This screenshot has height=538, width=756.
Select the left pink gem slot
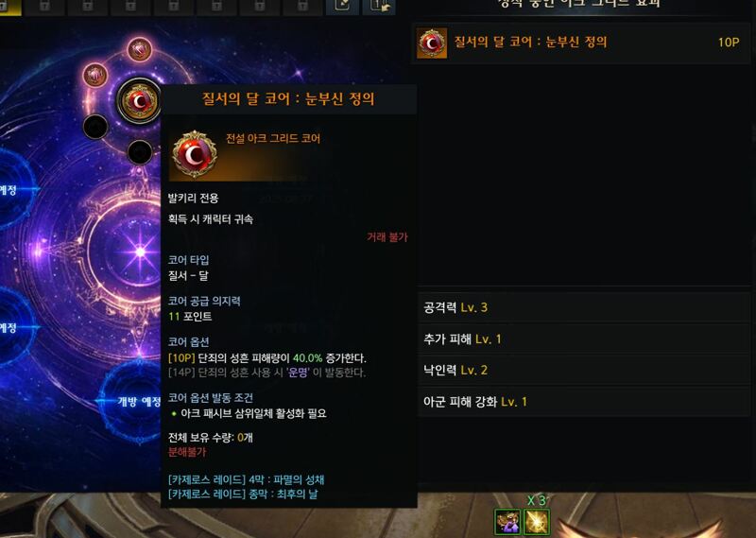click(95, 76)
